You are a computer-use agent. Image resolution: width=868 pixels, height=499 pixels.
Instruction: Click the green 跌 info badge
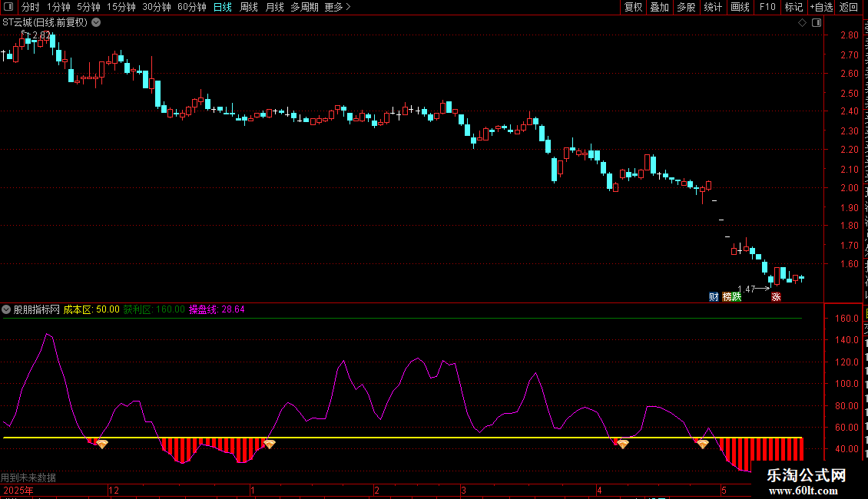point(736,297)
